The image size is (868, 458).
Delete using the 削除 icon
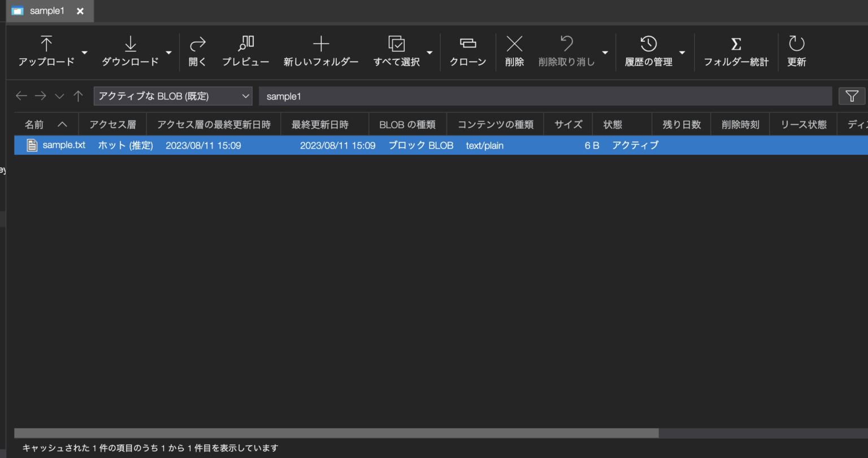point(514,51)
